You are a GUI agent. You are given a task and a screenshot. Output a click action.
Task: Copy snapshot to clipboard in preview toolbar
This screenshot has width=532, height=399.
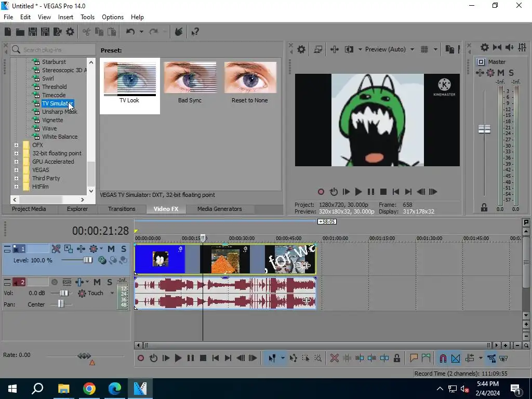[450, 49]
